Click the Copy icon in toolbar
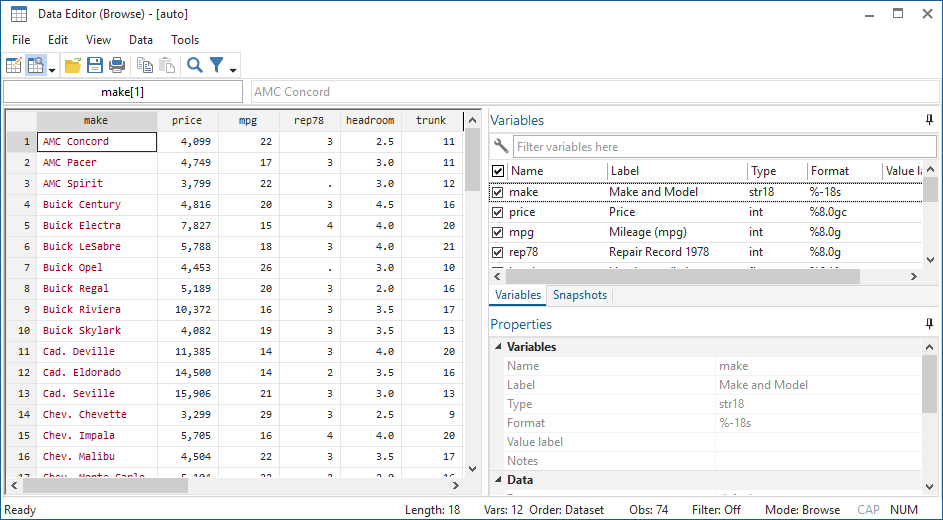The width and height of the screenshot is (943, 520). (145, 65)
